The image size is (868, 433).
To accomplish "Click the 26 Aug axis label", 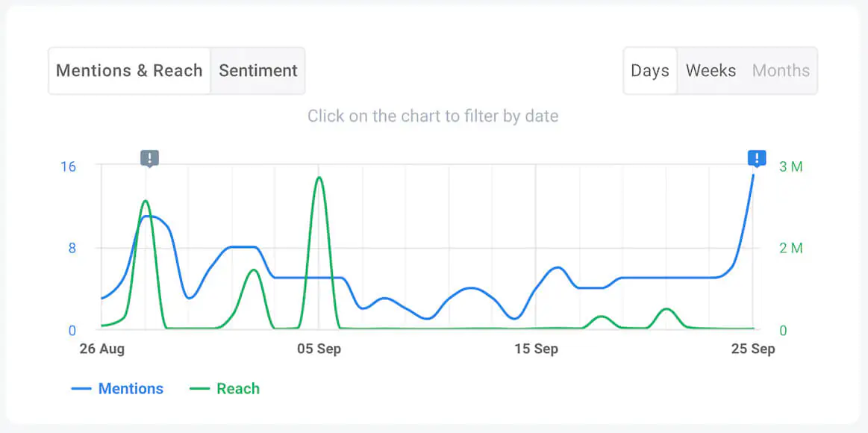I will coord(102,348).
